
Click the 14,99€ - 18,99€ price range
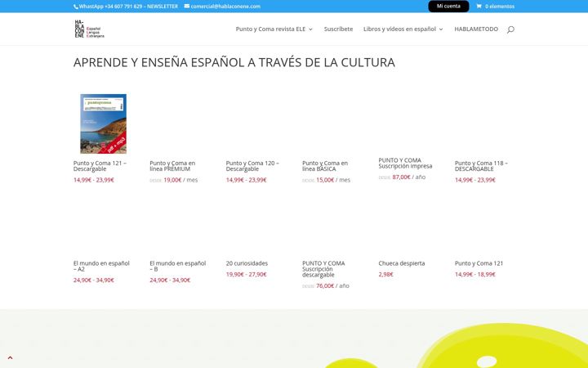[475, 275]
